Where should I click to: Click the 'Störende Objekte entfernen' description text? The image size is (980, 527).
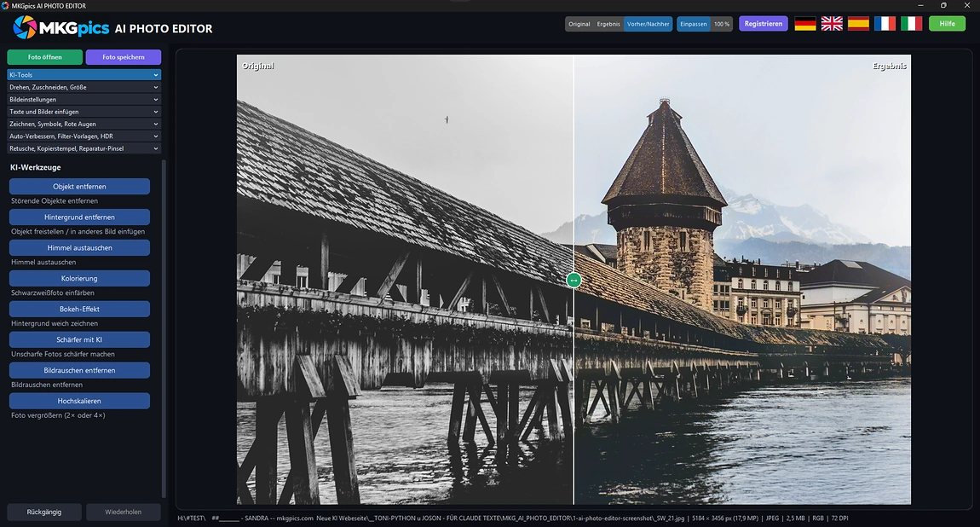(x=55, y=201)
